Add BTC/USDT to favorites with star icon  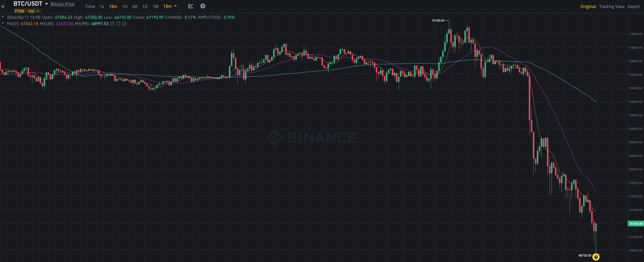3,6
